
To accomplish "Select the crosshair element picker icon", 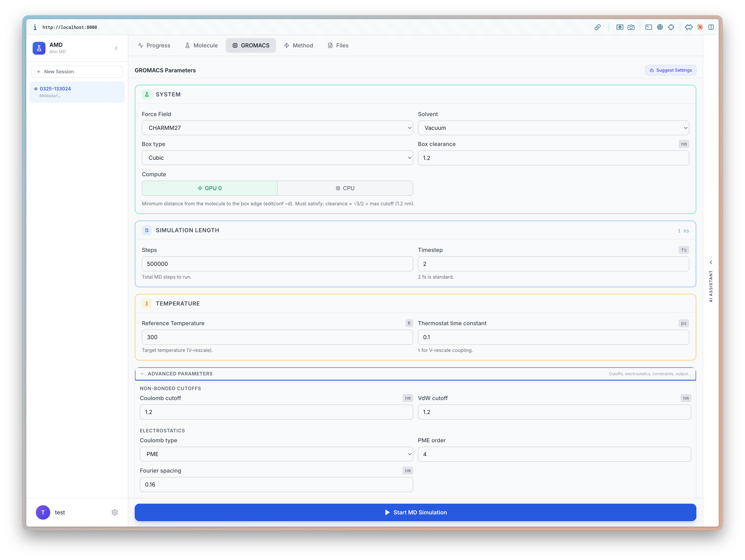I will [671, 27].
